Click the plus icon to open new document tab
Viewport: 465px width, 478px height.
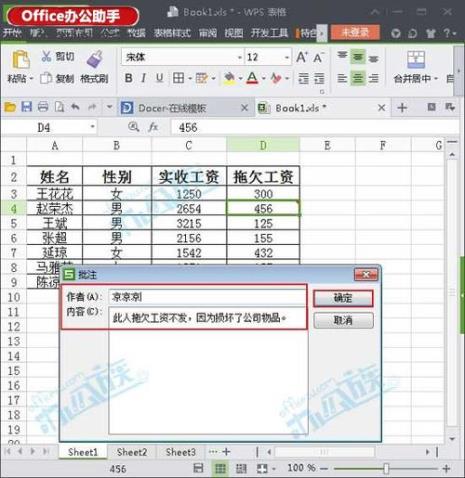pos(402,108)
